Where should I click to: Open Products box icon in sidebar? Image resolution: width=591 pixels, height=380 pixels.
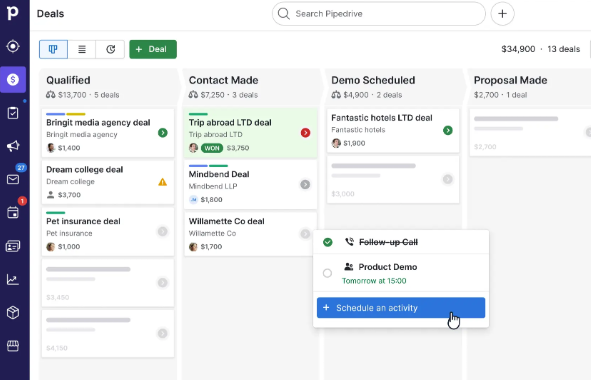[13, 313]
